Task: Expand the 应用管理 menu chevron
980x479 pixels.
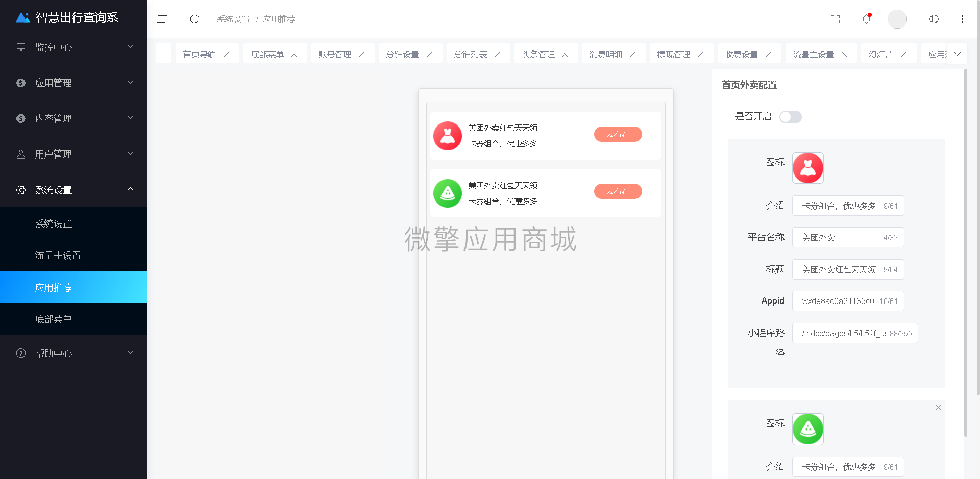Action: tap(130, 82)
